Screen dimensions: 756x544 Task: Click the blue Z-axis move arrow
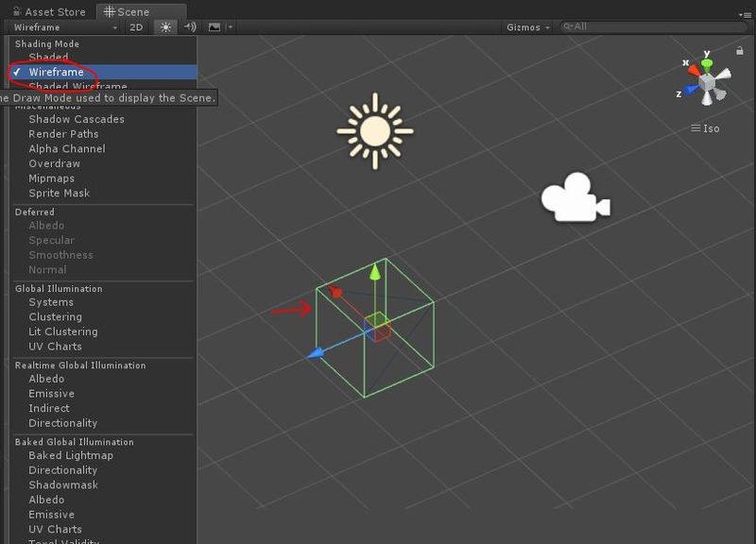[x=316, y=354]
